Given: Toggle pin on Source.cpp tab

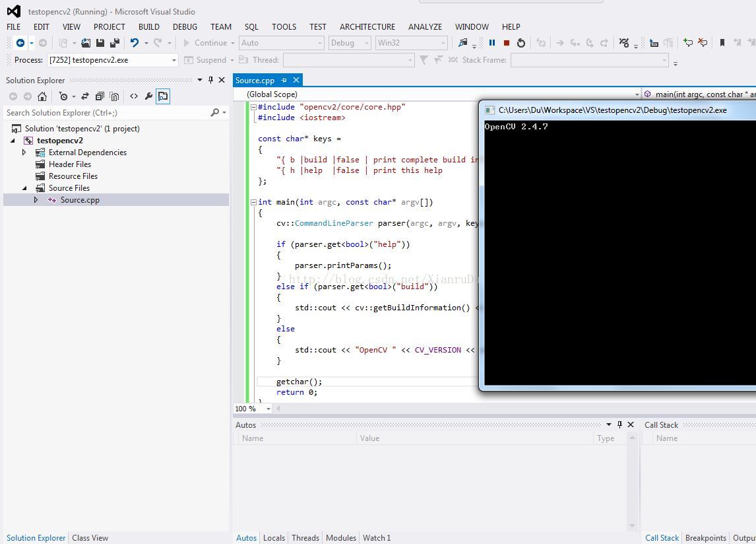Looking at the screenshot, I should tap(284, 80).
